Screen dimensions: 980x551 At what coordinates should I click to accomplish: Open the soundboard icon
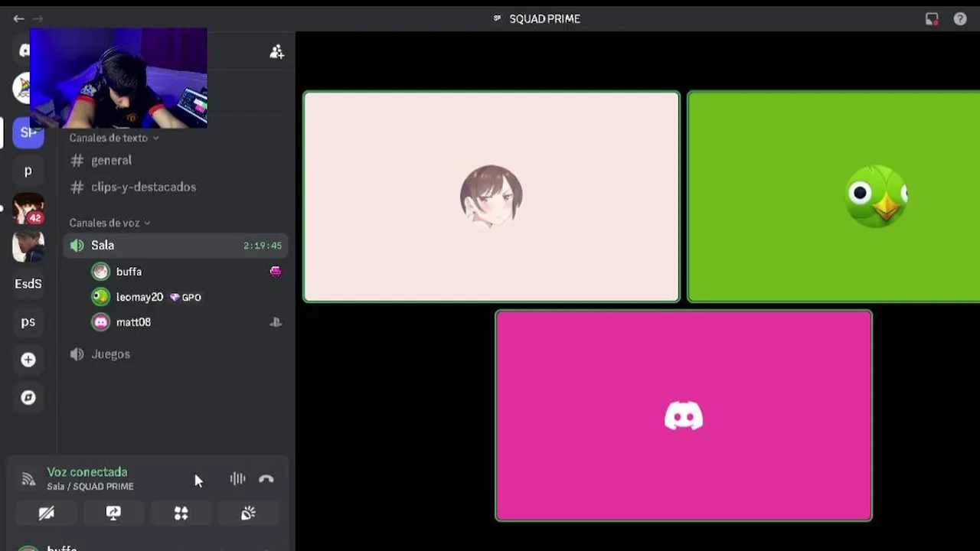click(x=248, y=514)
